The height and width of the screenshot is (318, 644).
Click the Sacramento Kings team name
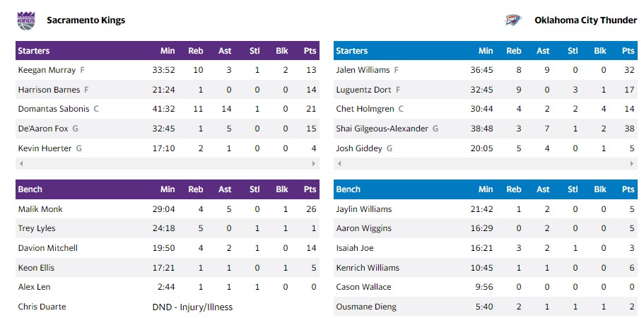pos(86,20)
